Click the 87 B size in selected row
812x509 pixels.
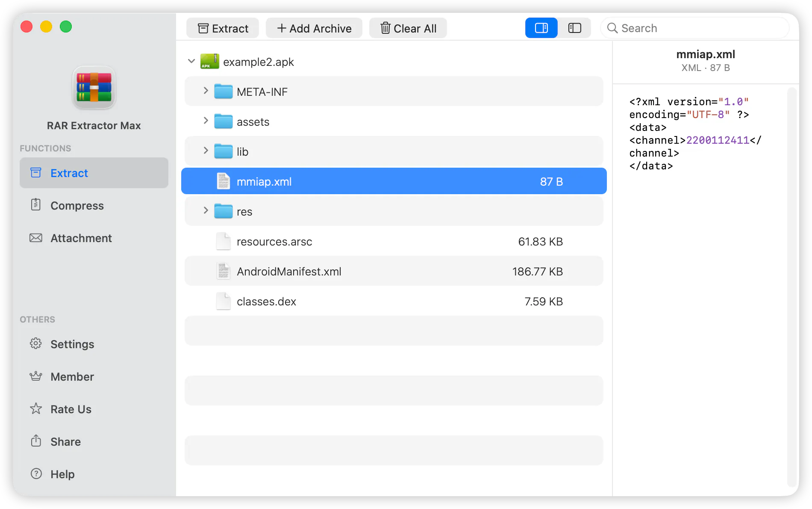pyautogui.click(x=551, y=182)
